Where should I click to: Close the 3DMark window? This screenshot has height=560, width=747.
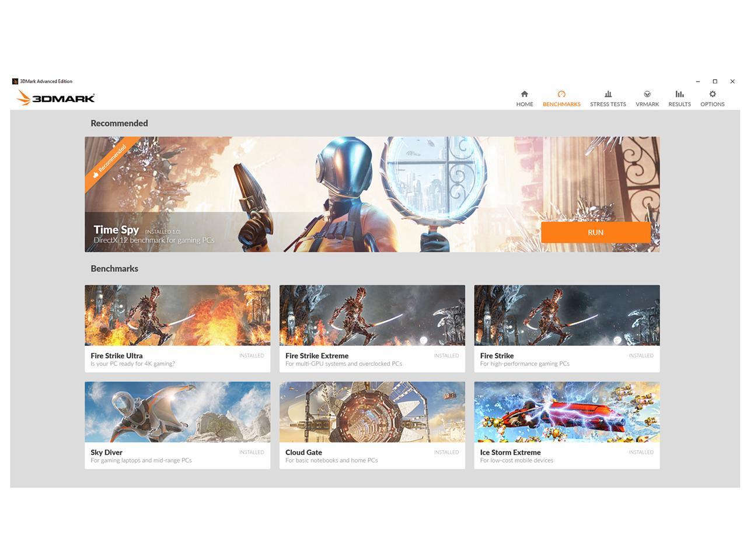(732, 82)
